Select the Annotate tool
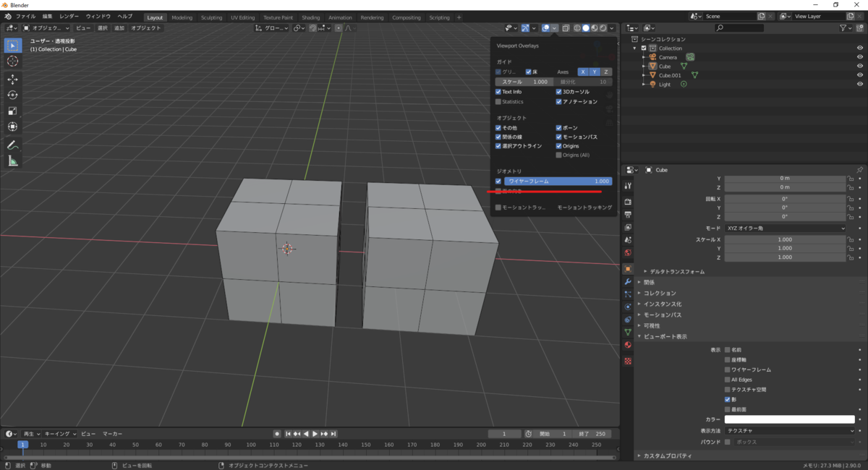868x470 pixels. (x=12, y=145)
